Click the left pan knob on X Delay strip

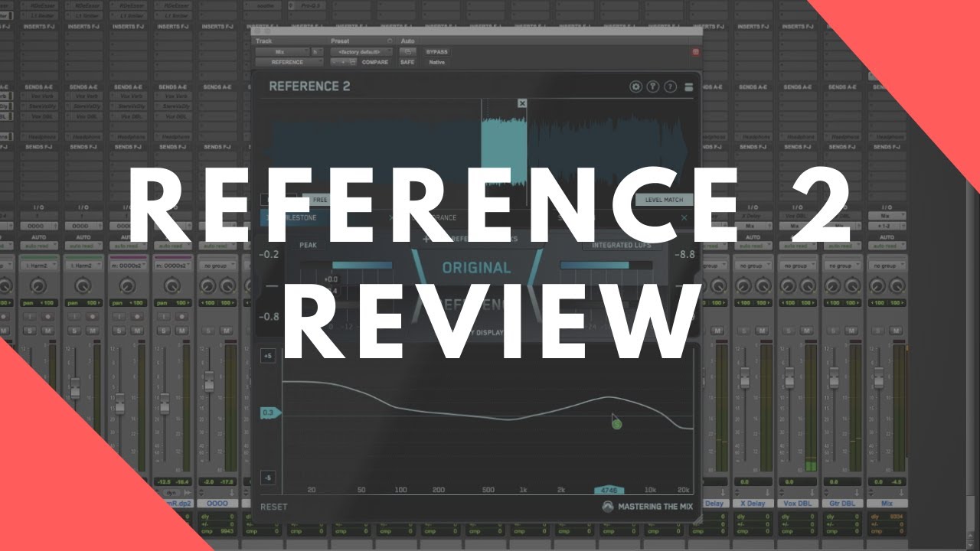[x=743, y=286]
